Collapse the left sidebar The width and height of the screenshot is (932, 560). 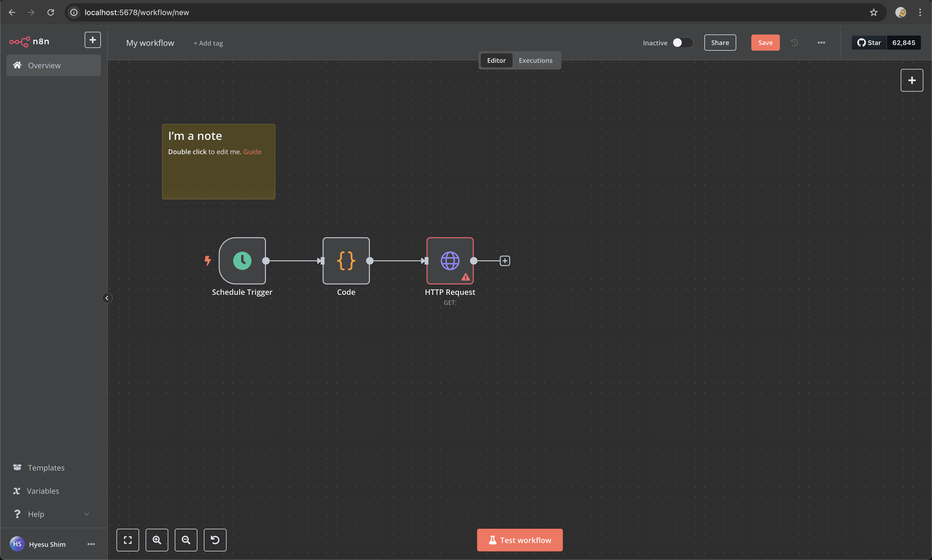pos(107,298)
